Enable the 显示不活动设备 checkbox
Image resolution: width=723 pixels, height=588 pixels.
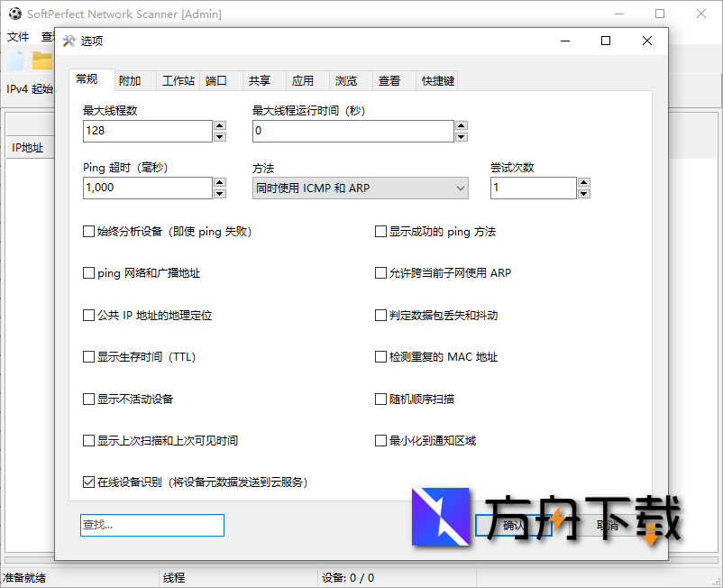tap(87, 398)
